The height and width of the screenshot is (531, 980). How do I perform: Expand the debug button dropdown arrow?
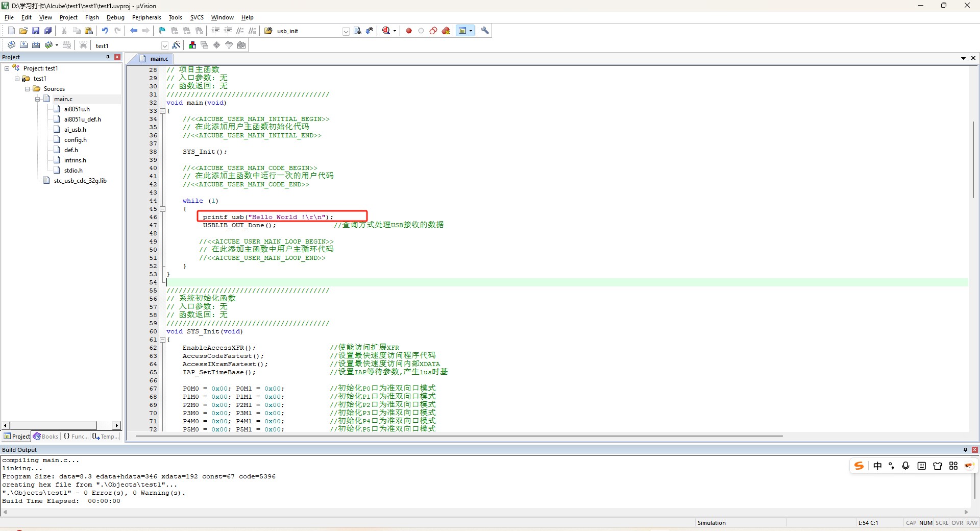click(395, 31)
